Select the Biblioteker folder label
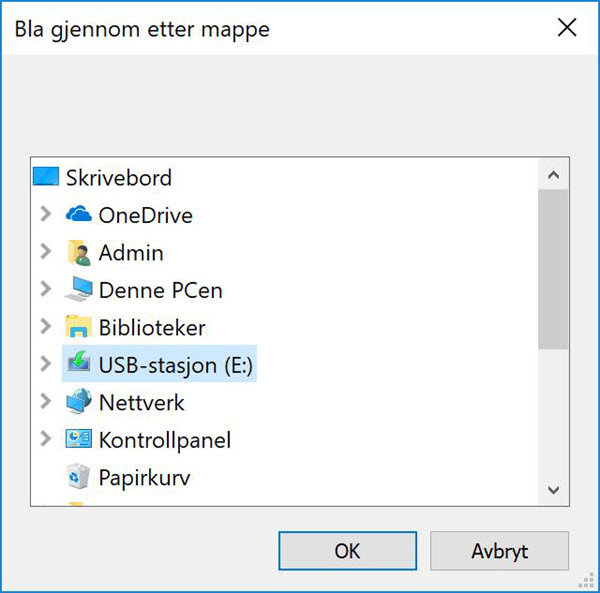 pyautogui.click(x=152, y=328)
